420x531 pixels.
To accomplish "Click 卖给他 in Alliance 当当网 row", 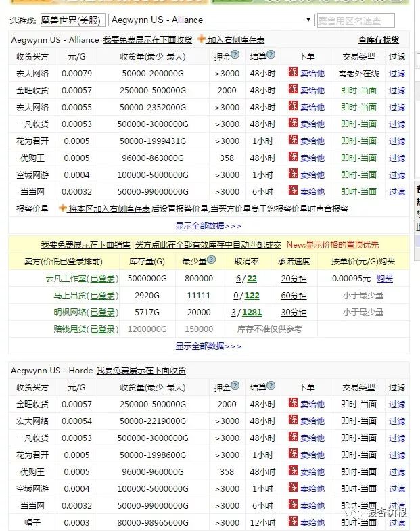I will [312, 192].
